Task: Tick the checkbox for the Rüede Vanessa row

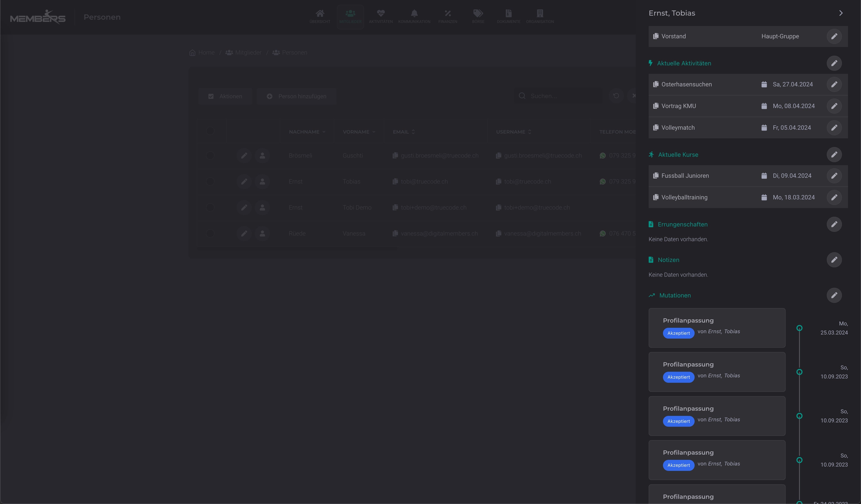Action: click(210, 234)
